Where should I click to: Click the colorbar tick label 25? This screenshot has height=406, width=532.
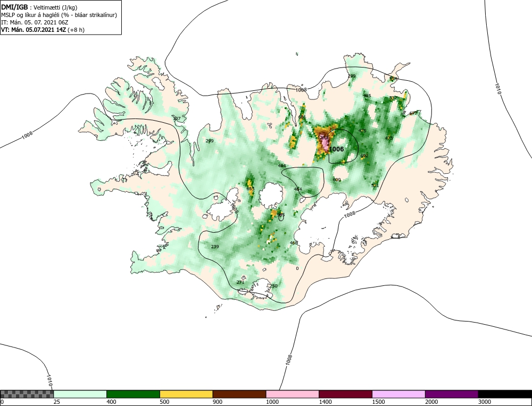[x=56, y=402]
